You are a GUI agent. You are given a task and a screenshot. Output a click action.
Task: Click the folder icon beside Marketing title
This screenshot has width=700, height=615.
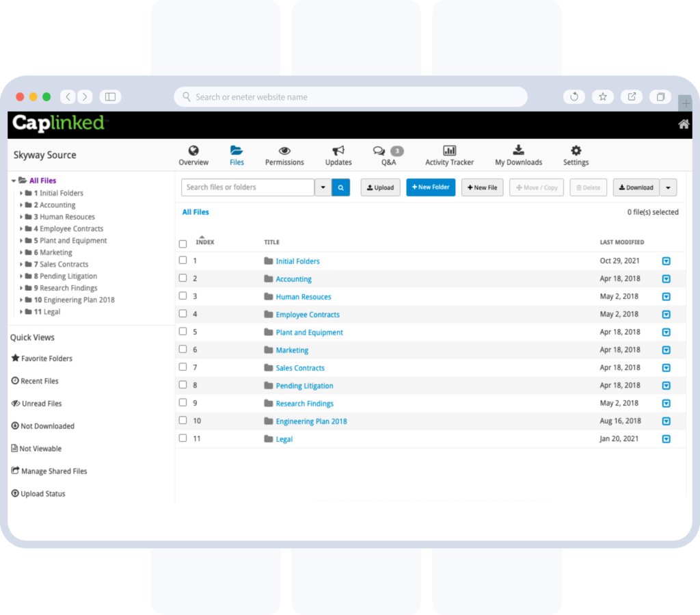[268, 350]
